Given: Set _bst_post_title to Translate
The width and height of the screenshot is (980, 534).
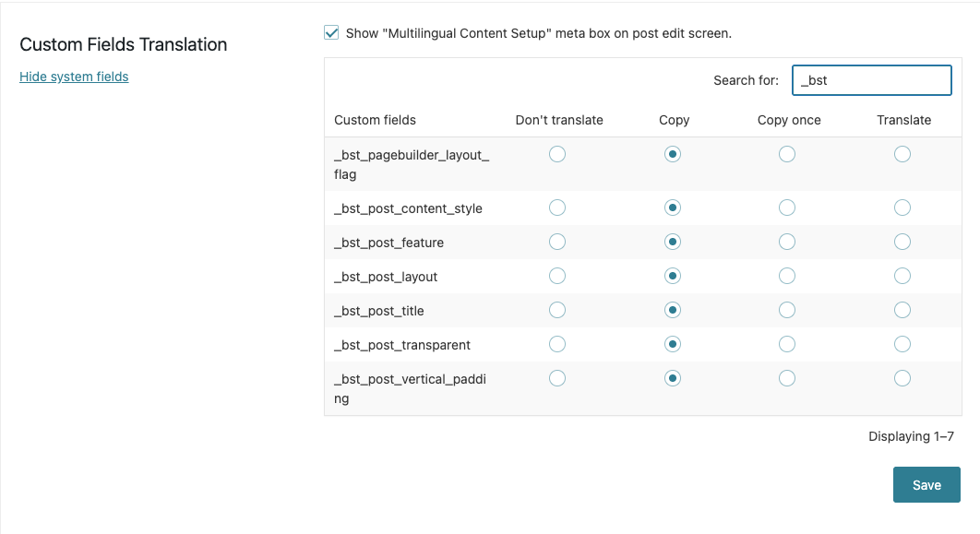Looking at the screenshot, I should click(902, 311).
